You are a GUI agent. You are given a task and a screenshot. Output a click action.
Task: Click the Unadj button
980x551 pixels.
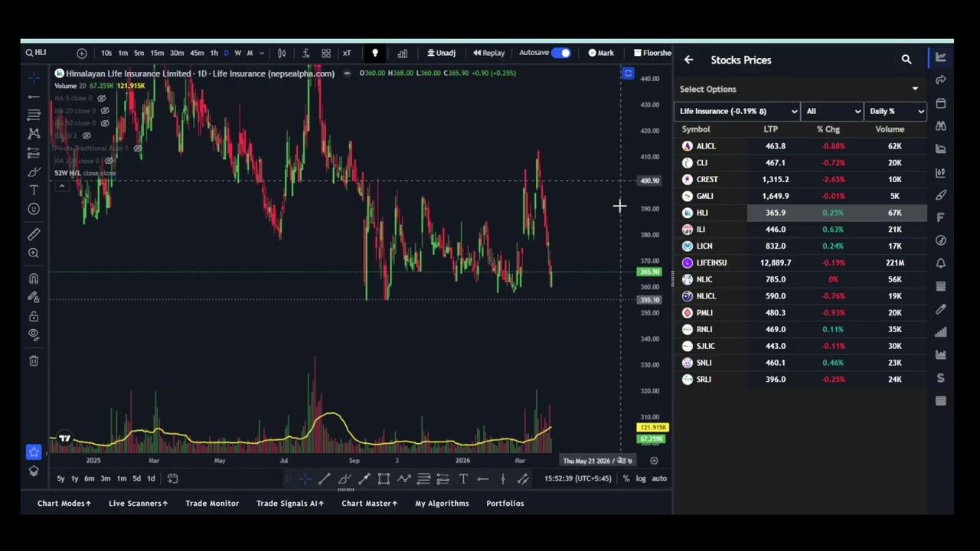click(x=442, y=53)
